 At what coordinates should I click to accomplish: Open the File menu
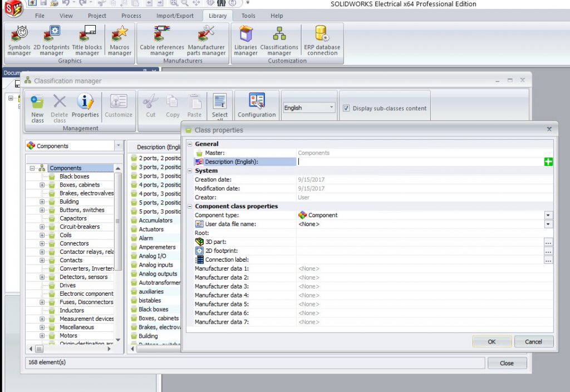pos(40,16)
